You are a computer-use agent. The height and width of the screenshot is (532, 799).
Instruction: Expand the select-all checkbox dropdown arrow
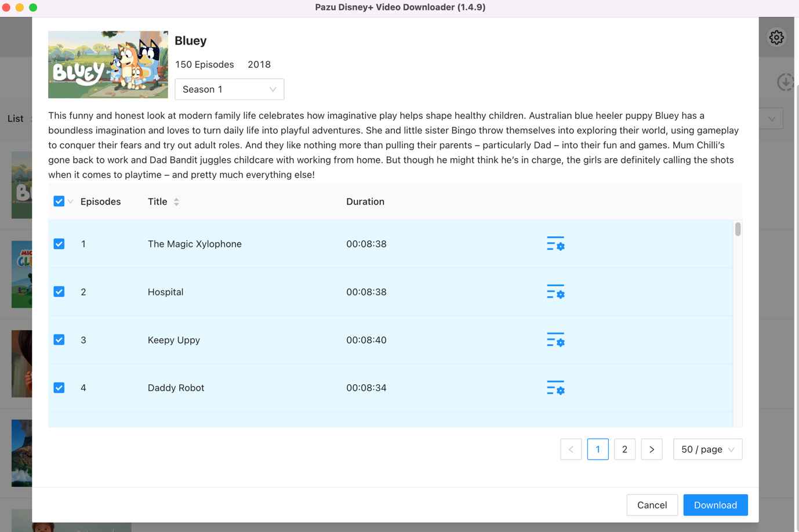(71, 202)
